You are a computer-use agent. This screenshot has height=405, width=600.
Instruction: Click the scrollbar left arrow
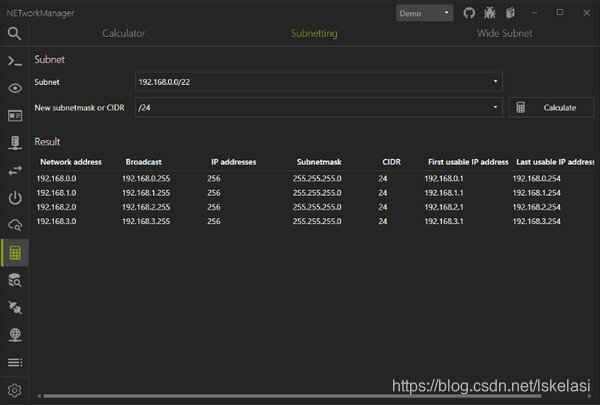39,396
